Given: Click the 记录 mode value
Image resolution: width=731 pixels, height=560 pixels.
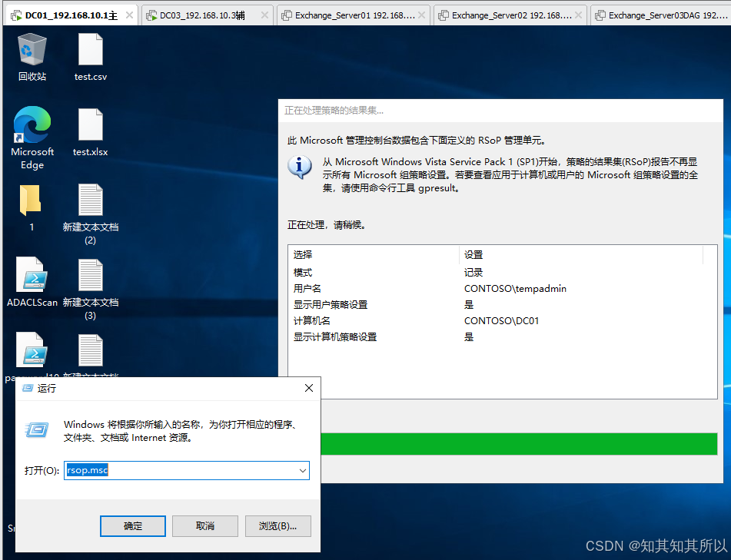Looking at the screenshot, I should 473,273.
